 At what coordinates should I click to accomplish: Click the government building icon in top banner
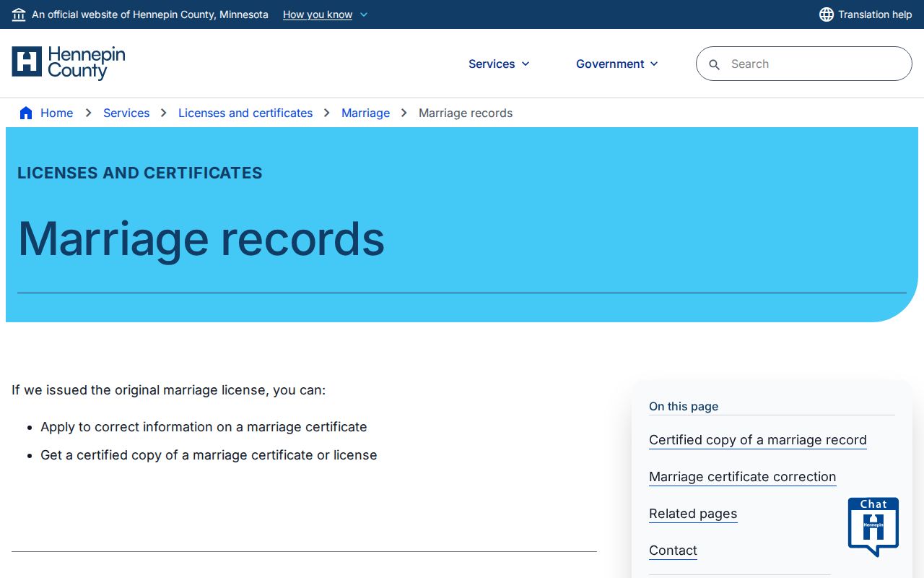19,14
